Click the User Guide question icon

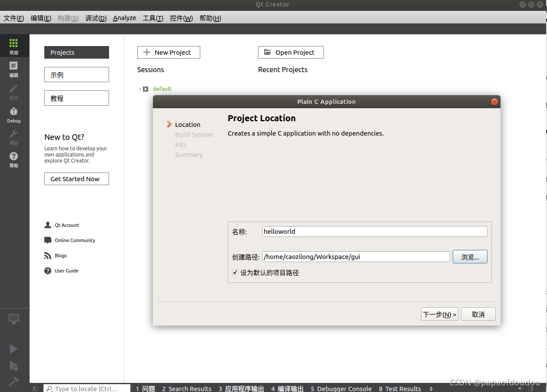[48, 271]
